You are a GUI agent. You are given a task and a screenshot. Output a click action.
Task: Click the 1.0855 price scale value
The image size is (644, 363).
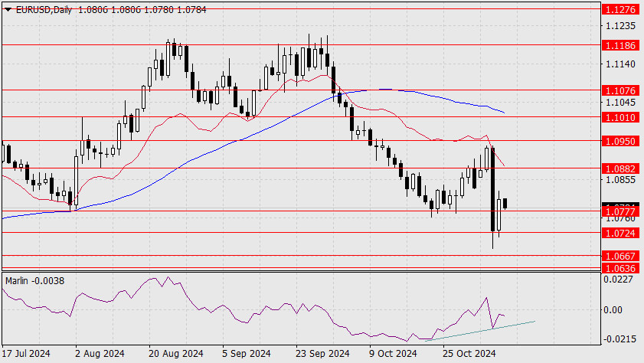tap(620, 180)
